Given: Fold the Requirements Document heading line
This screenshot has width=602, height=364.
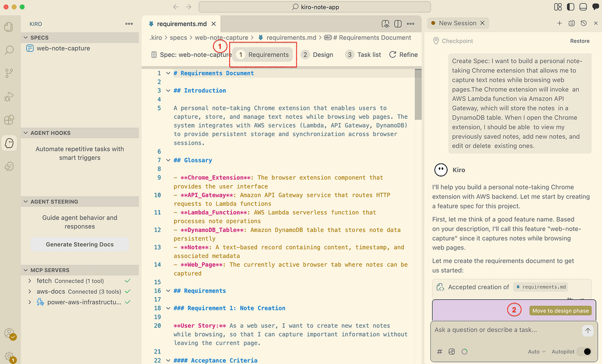Looking at the screenshot, I should 168,73.
